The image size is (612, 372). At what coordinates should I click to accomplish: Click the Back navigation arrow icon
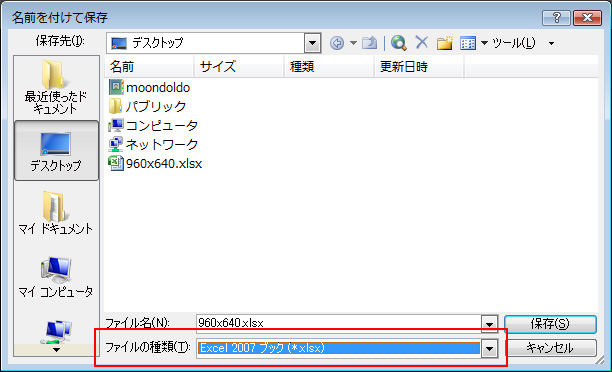click(337, 43)
